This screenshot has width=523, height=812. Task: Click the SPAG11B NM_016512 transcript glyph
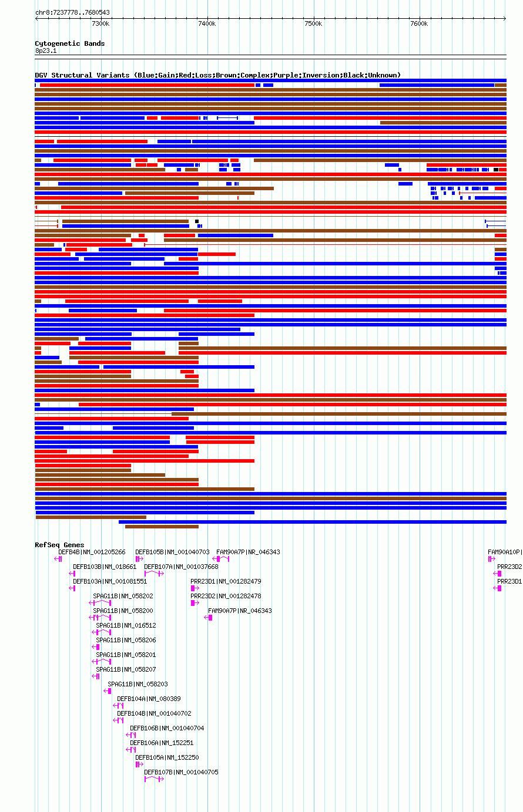pos(102,632)
